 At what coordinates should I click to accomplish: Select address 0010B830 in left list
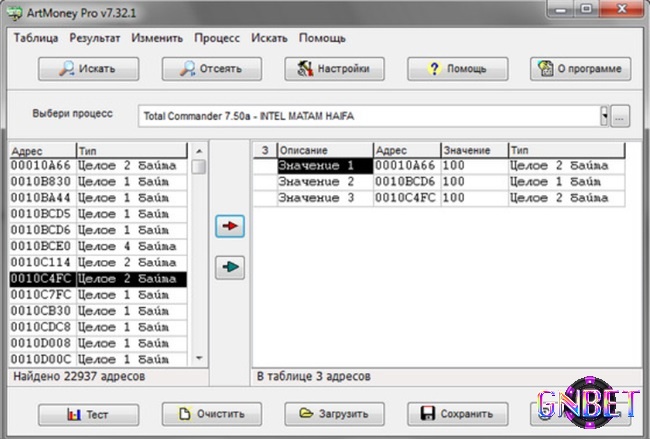tap(98, 182)
